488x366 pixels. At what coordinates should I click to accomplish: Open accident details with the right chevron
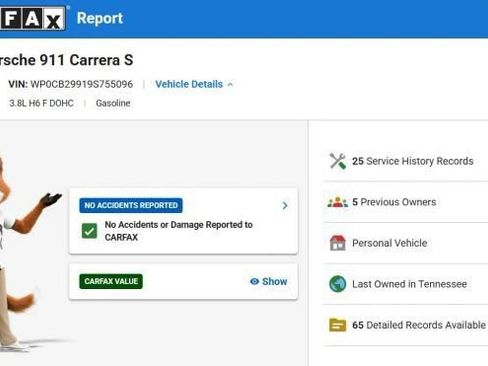pyautogui.click(x=285, y=206)
